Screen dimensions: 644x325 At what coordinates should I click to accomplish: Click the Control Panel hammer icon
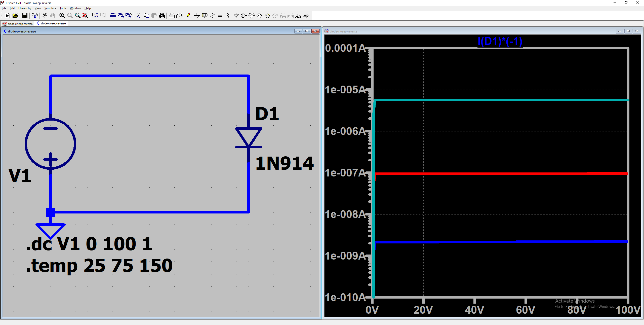(x=35, y=16)
